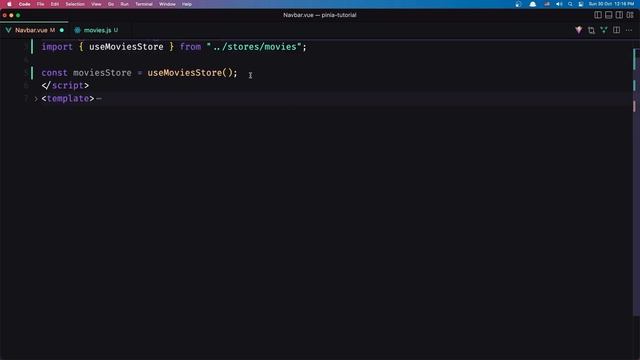Open the File menu
This screenshot has height=360, width=640.
(40, 4)
